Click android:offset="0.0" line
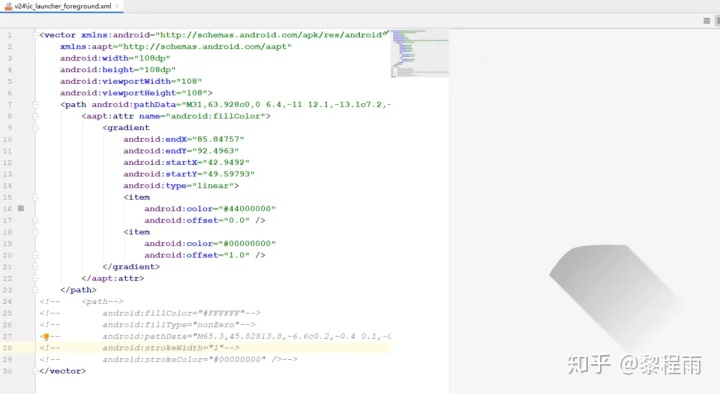 [x=205, y=220]
